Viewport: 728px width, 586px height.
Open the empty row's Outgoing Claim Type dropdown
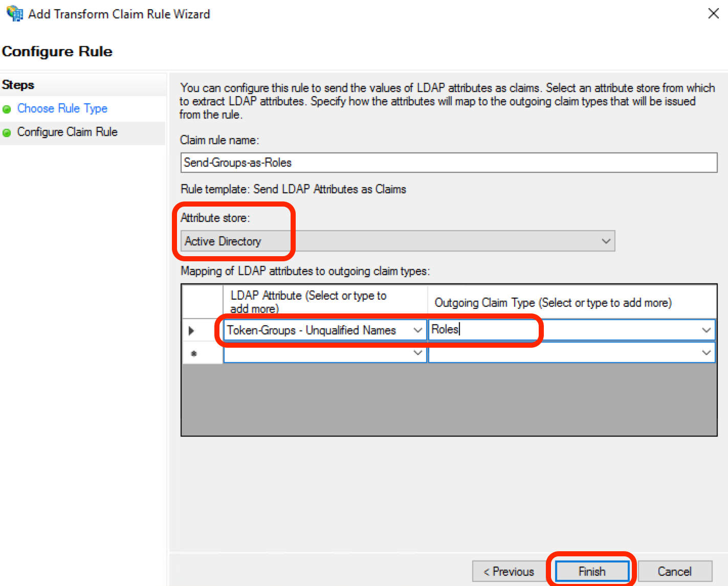tap(707, 353)
